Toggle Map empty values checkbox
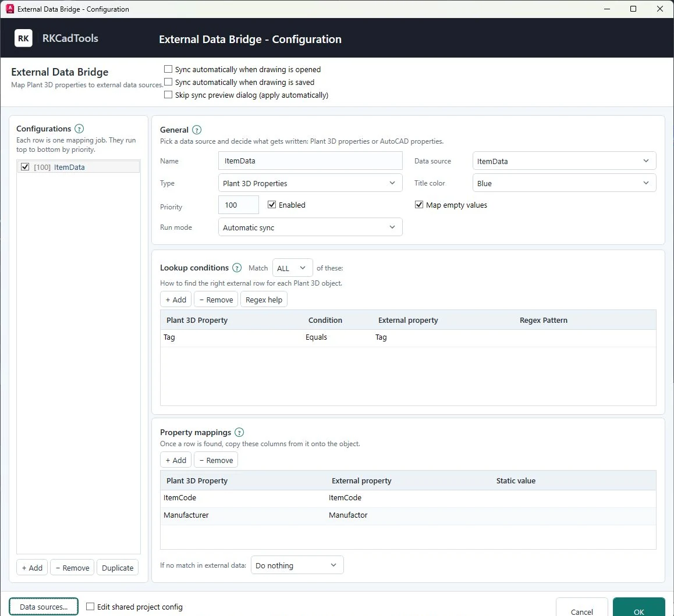The width and height of the screenshot is (674, 616). (x=419, y=205)
